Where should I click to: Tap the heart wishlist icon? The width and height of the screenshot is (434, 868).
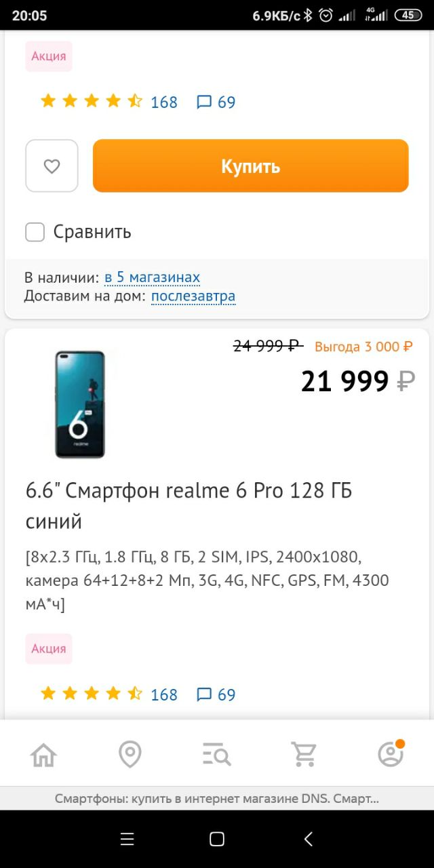click(x=52, y=166)
